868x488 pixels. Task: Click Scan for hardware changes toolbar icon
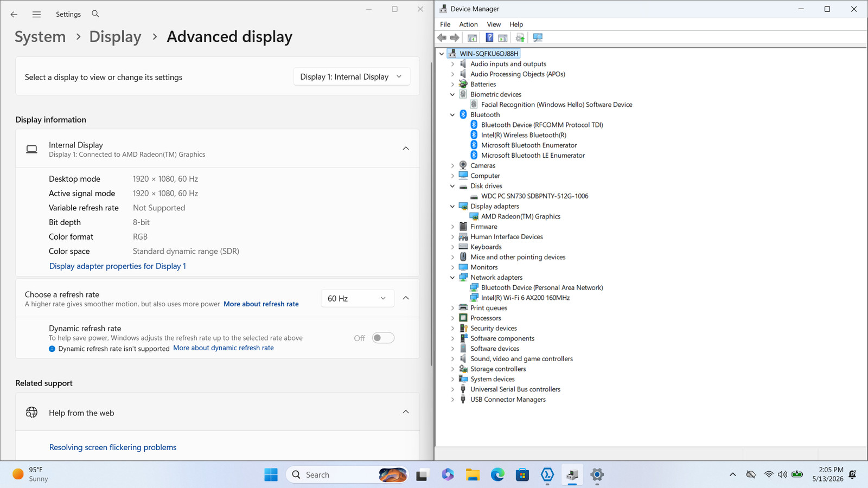click(538, 37)
